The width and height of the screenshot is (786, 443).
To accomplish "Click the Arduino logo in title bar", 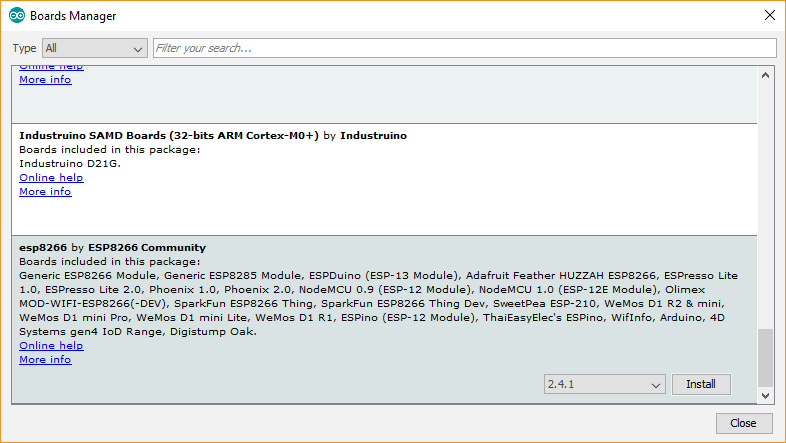I will tap(17, 16).
